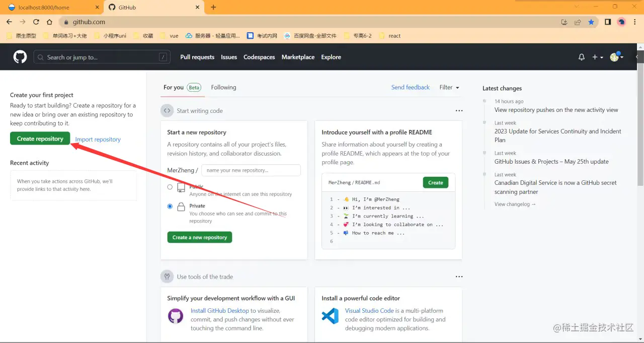Open the react bookmark folder
Screen dimensions: 644x343
(389, 36)
